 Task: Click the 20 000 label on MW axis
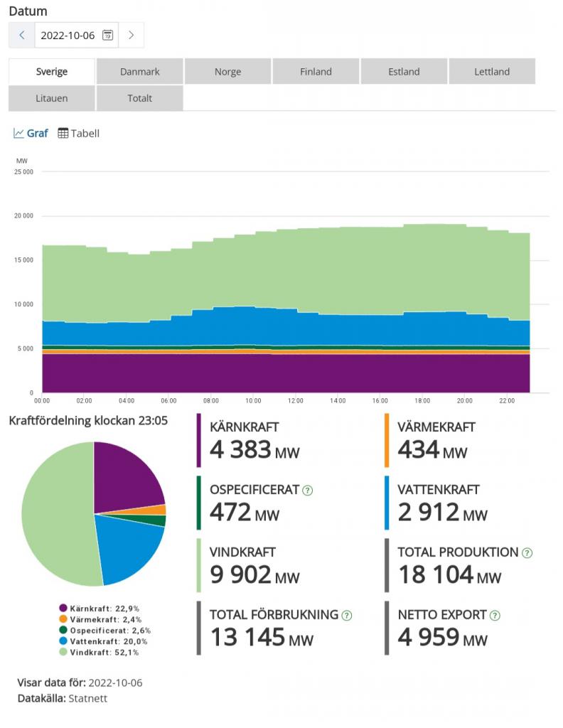[x=23, y=216]
